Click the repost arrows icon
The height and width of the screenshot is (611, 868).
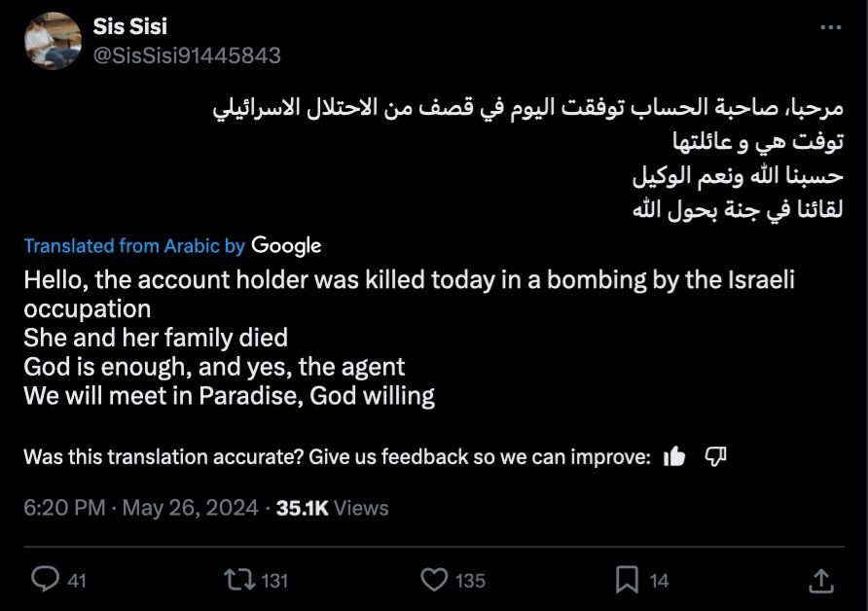point(237,580)
